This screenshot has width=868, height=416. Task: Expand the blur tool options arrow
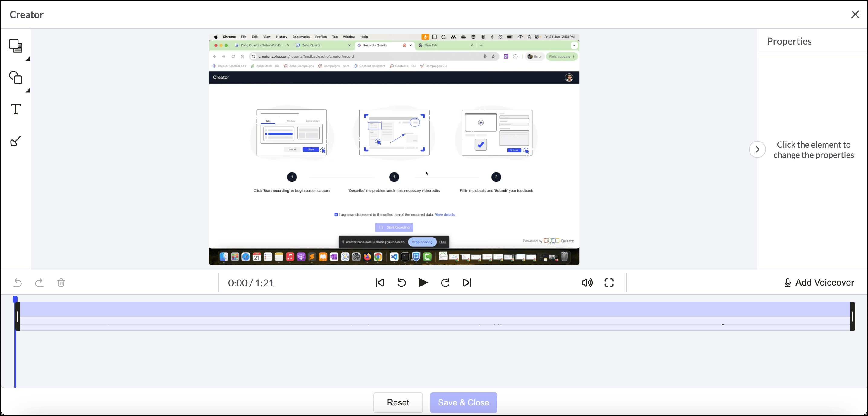pyautogui.click(x=28, y=59)
